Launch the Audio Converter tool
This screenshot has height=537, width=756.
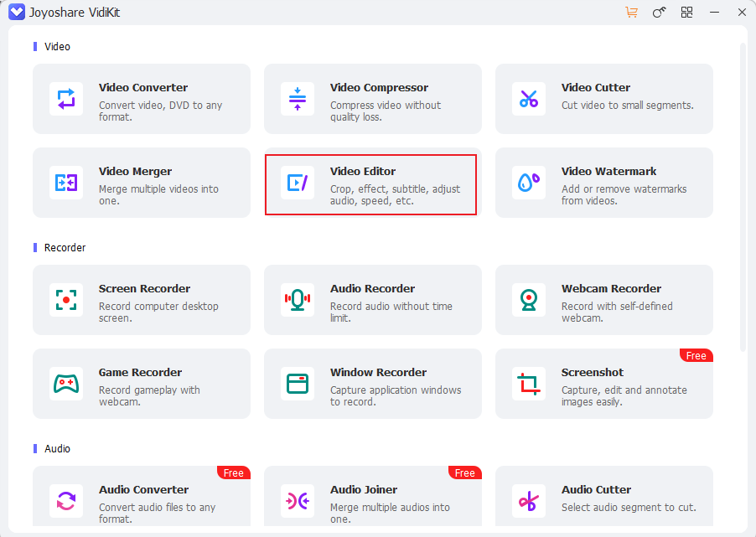coord(141,499)
